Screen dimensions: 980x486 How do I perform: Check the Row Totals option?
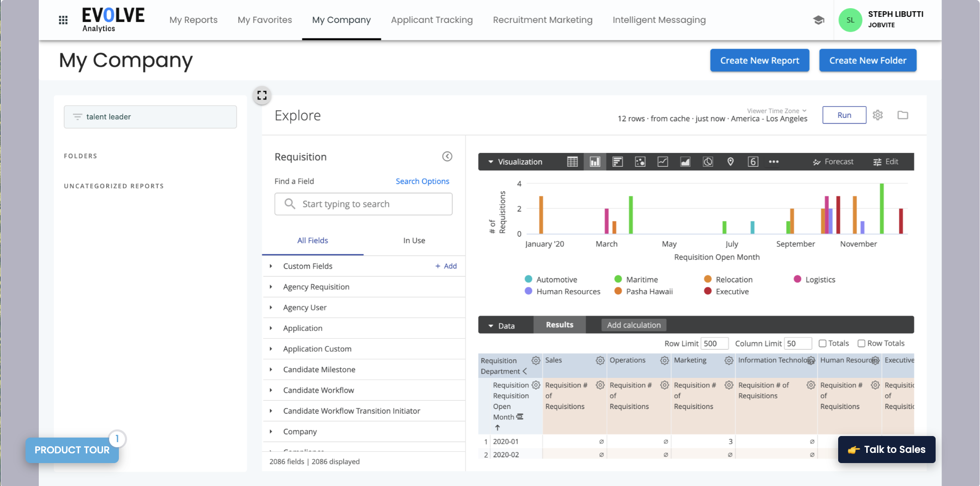(861, 343)
